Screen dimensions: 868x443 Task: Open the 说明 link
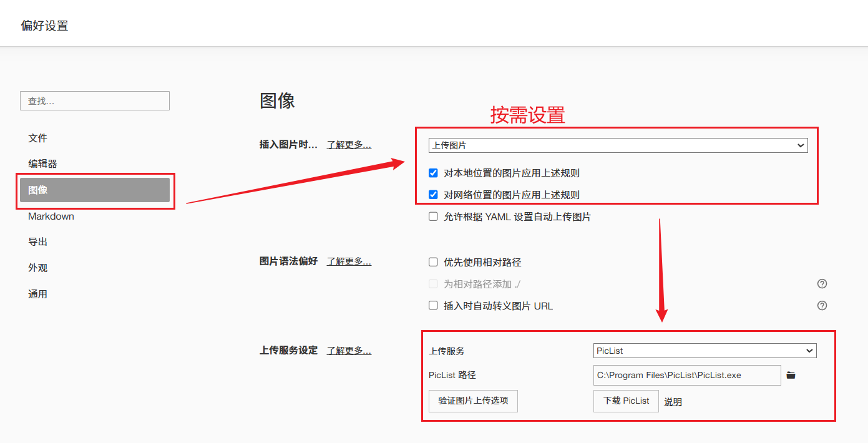click(x=673, y=402)
